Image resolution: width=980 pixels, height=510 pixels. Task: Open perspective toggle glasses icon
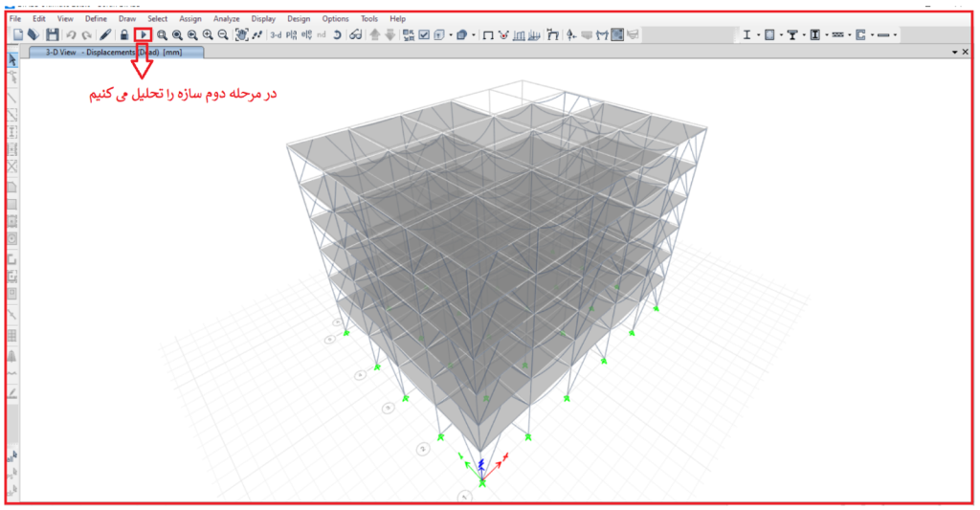point(356,35)
